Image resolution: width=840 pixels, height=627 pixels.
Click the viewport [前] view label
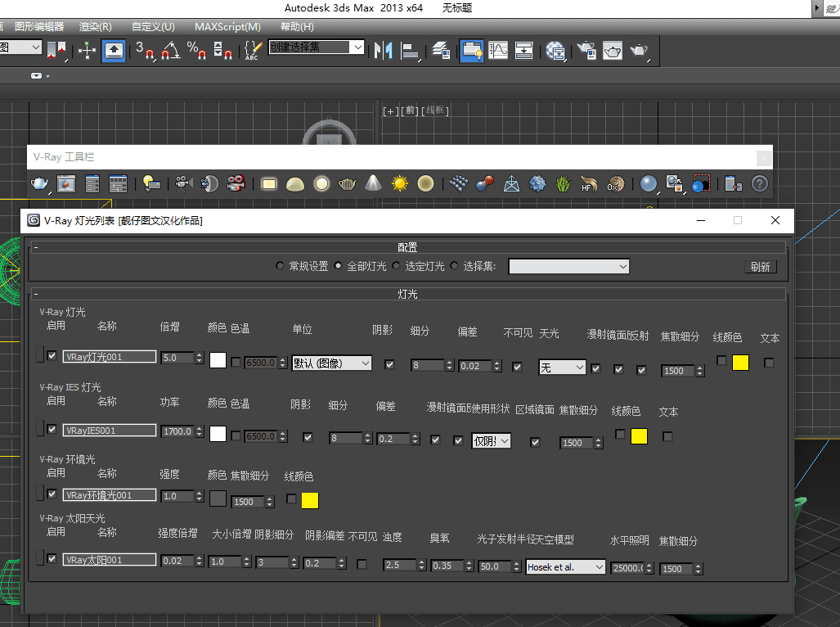[411, 111]
